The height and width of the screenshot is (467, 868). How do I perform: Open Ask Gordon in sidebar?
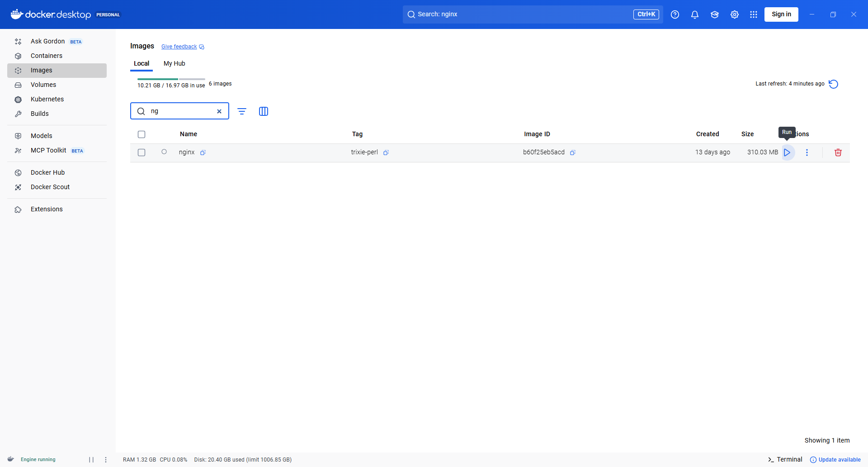(57, 41)
